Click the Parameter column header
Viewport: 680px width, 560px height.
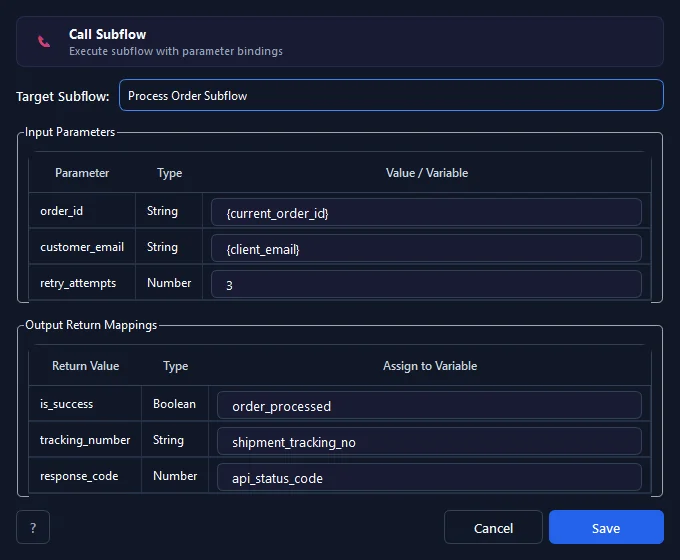pyautogui.click(x=82, y=173)
